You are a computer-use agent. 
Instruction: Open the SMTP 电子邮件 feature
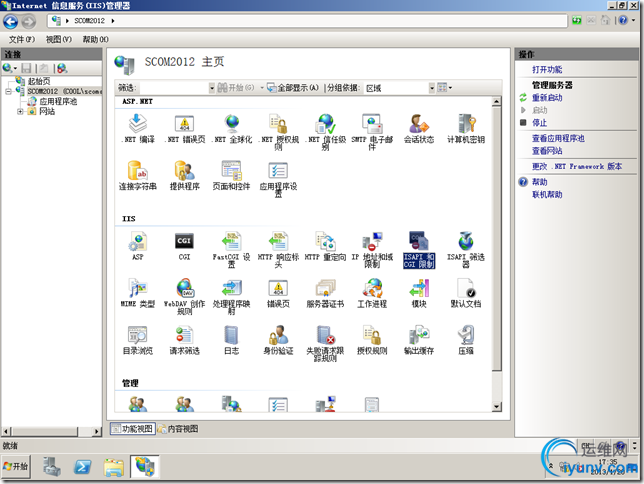pos(372,131)
